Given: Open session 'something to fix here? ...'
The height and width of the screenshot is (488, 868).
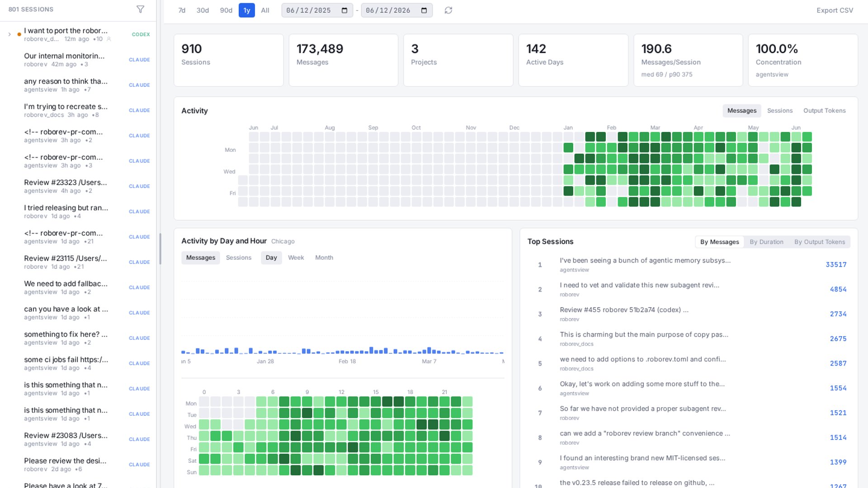Looking at the screenshot, I should coord(78,338).
